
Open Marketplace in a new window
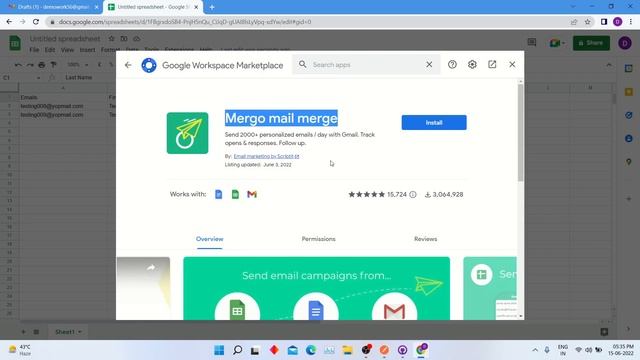[x=492, y=64]
